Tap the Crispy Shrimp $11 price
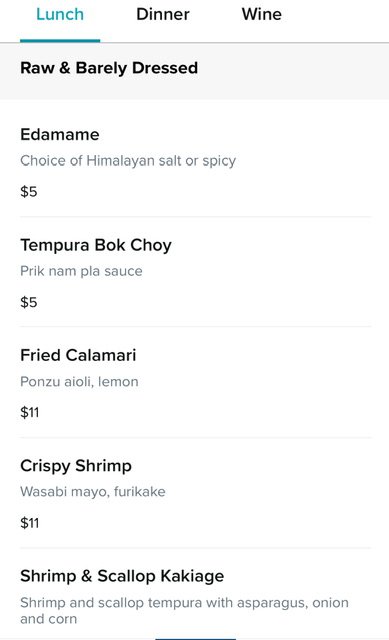The image size is (389, 640). click(x=30, y=523)
